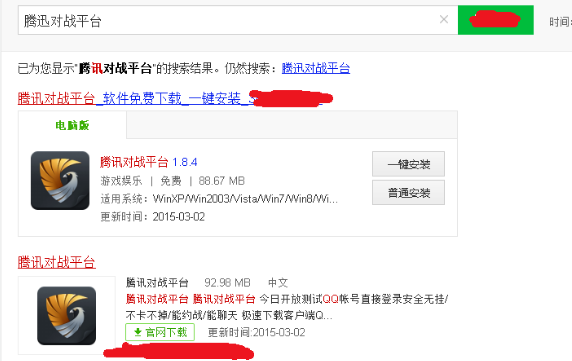Click the 官网下载 download button
Image resolution: width=572 pixels, height=361 pixels.
pyautogui.click(x=160, y=332)
